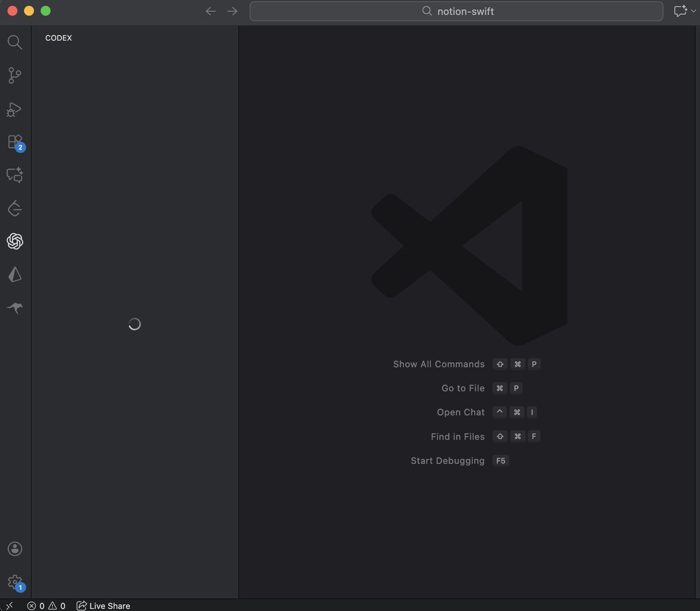Click Go to File label
700x611 pixels.
tap(463, 388)
